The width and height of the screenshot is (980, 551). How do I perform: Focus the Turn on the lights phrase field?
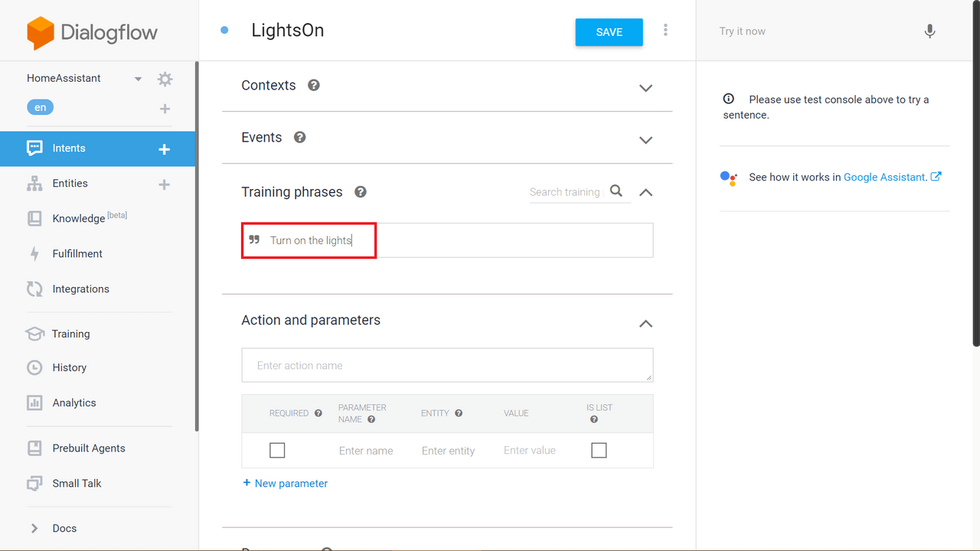pos(447,240)
